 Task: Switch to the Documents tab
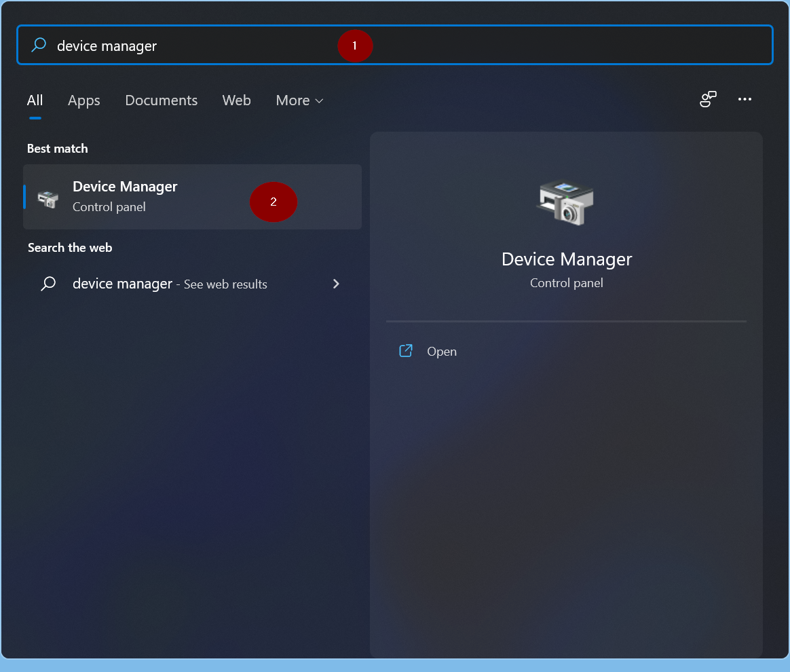coord(162,100)
